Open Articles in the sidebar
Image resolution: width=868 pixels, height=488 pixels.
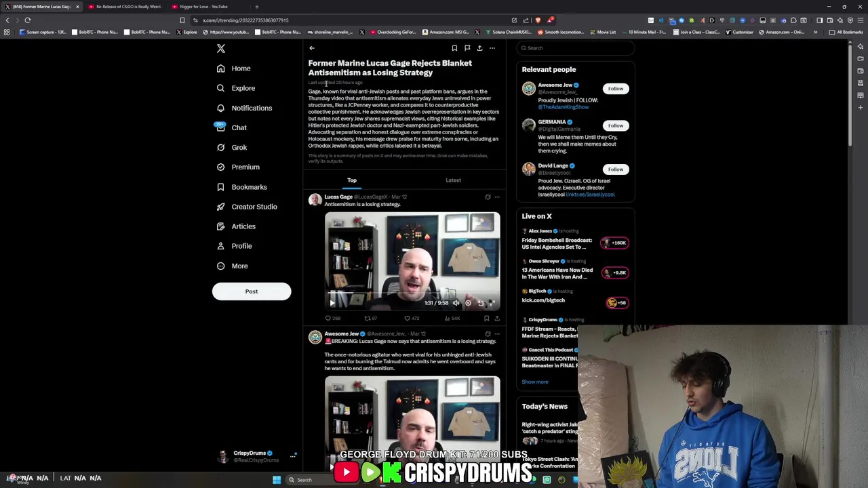tap(236, 226)
